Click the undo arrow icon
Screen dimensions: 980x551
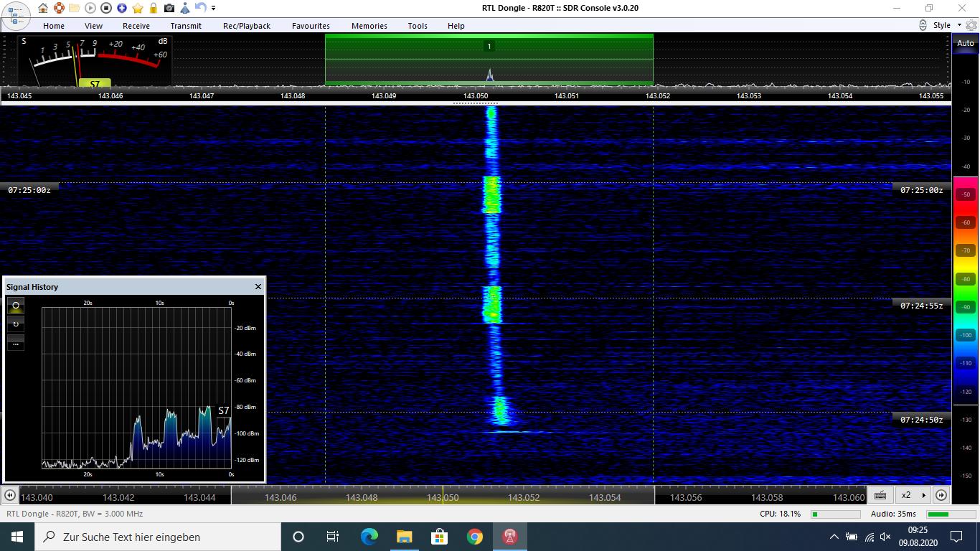pos(201,8)
